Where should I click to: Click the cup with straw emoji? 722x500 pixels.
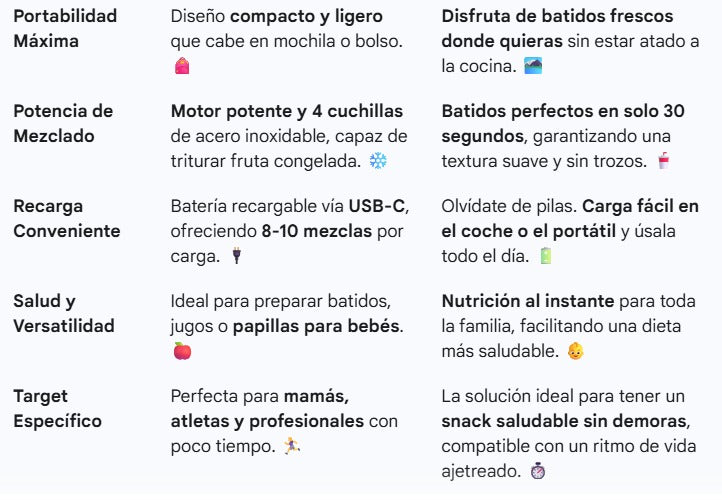pos(663,161)
